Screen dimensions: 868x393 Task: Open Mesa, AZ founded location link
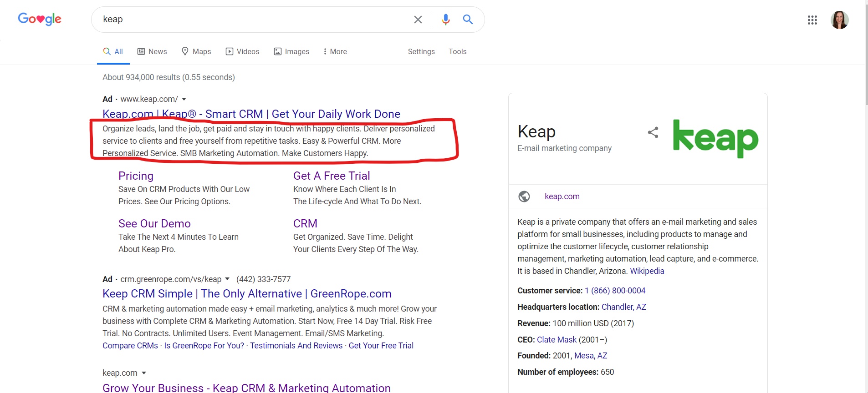point(591,356)
